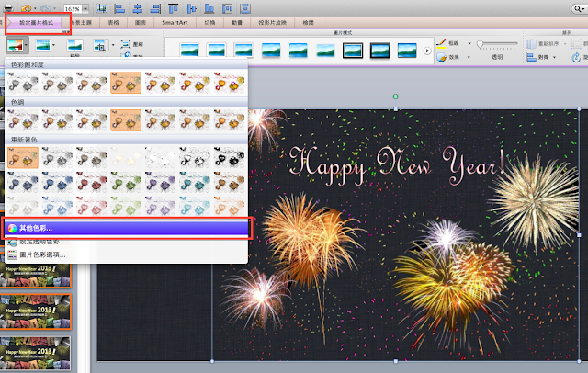Click the picture Filters icon in the ribbon

click(43, 45)
